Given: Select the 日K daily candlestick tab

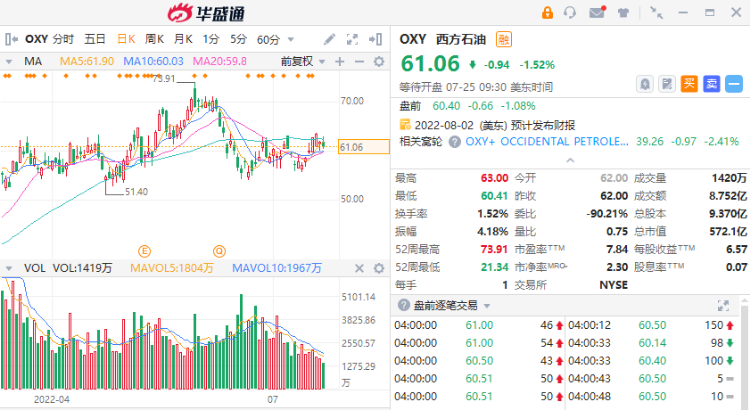Looking at the screenshot, I should (126, 39).
